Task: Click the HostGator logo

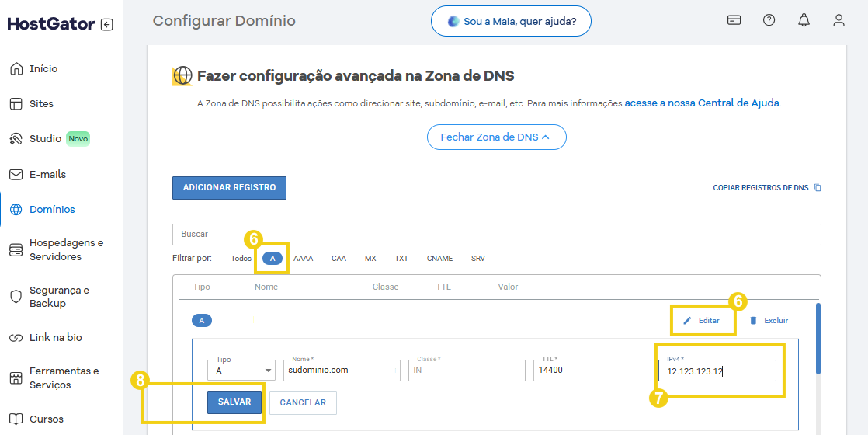Action: coord(51,24)
